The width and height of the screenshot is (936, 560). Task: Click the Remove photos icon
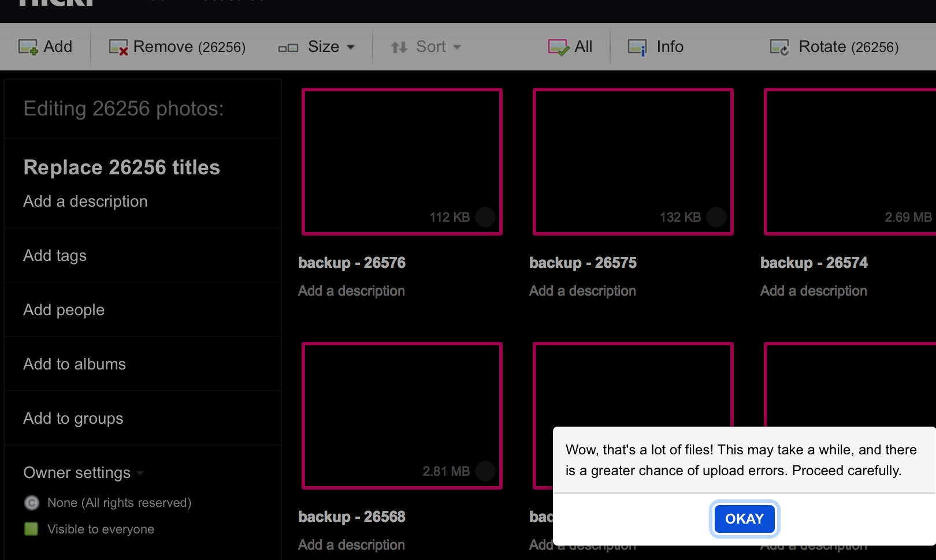(x=118, y=47)
